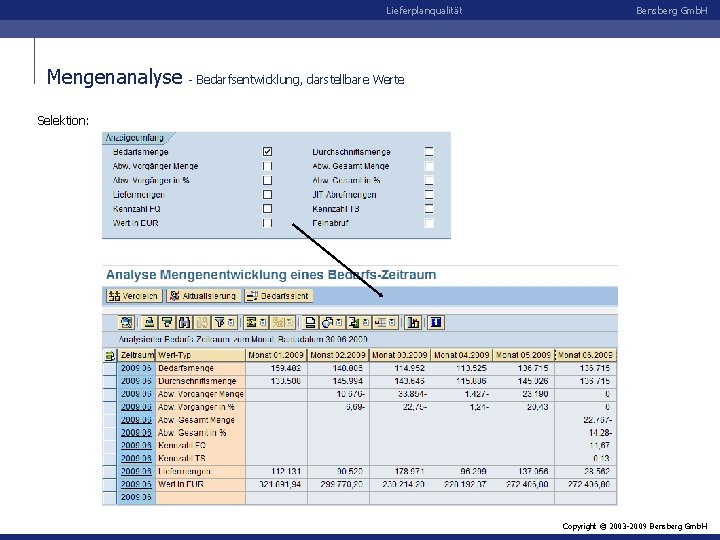
Task: Open the Layout dropdown arrow
Action: (392, 322)
